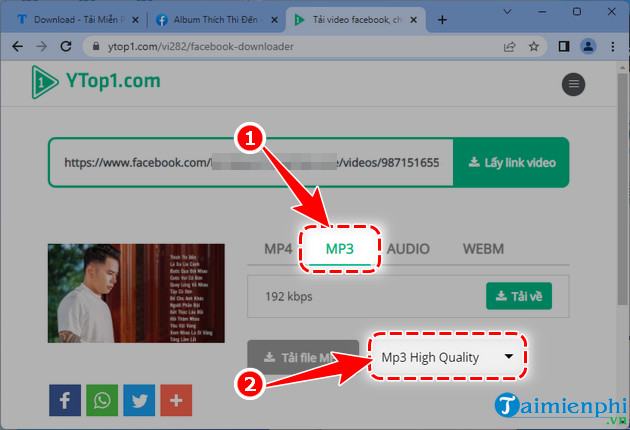The image size is (630, 430).
Task: Open the hamburger menu on YTop1
Action: coord(573,84)
